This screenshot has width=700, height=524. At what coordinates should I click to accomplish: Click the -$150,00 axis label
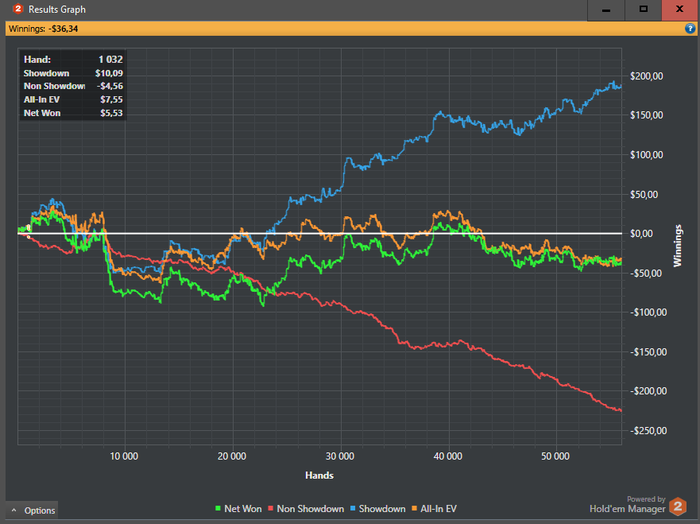tap(648, 352)
